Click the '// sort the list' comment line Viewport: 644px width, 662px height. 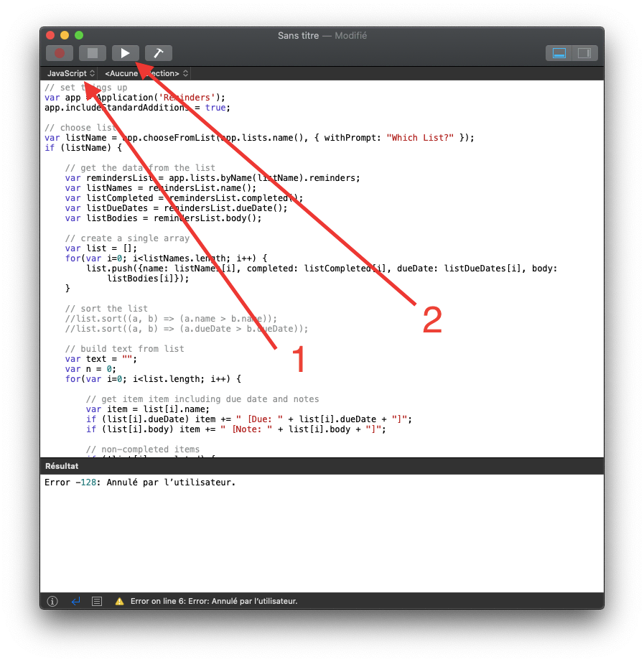(x=106, y=309)
